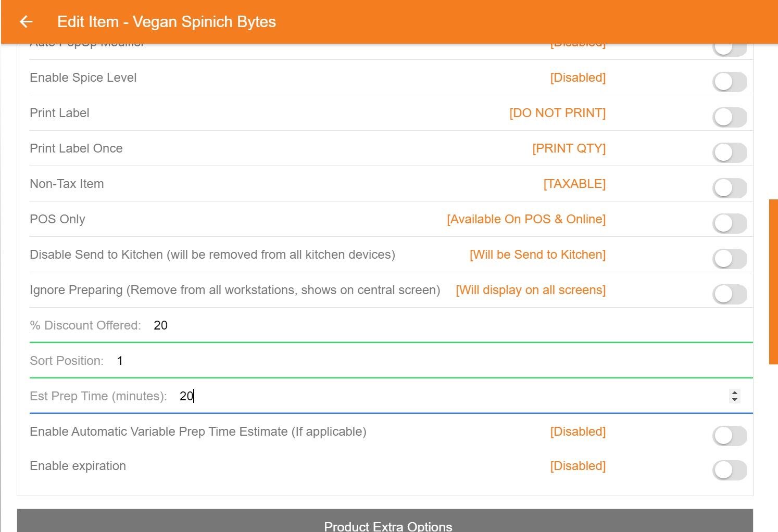Enable Automatic Variable Prep Time toggle
This screenshot has width=778, height=532.
[729, 436]
